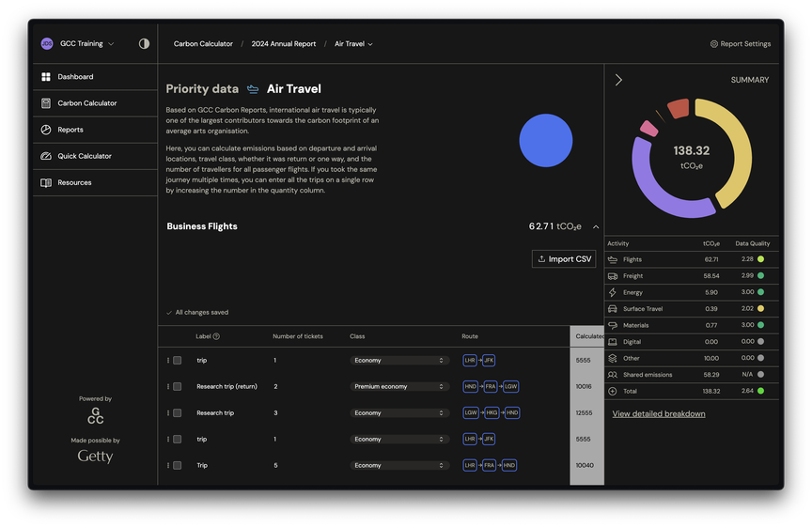
Task: Open Premium economy class dropdown
Action: tap(398, 387)
